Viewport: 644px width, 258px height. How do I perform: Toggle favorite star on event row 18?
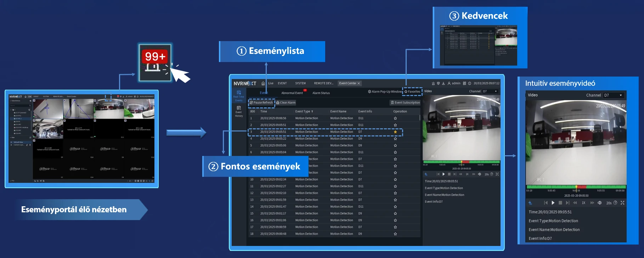tap(395, 234)
